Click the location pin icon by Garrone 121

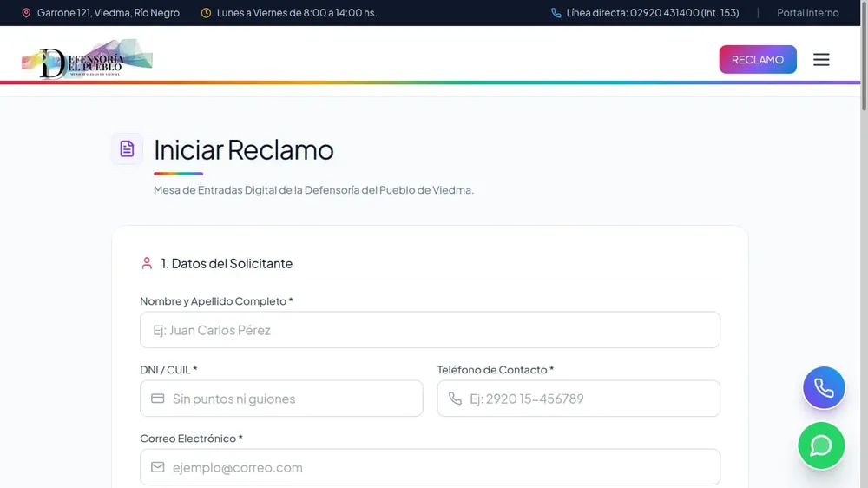26,13
